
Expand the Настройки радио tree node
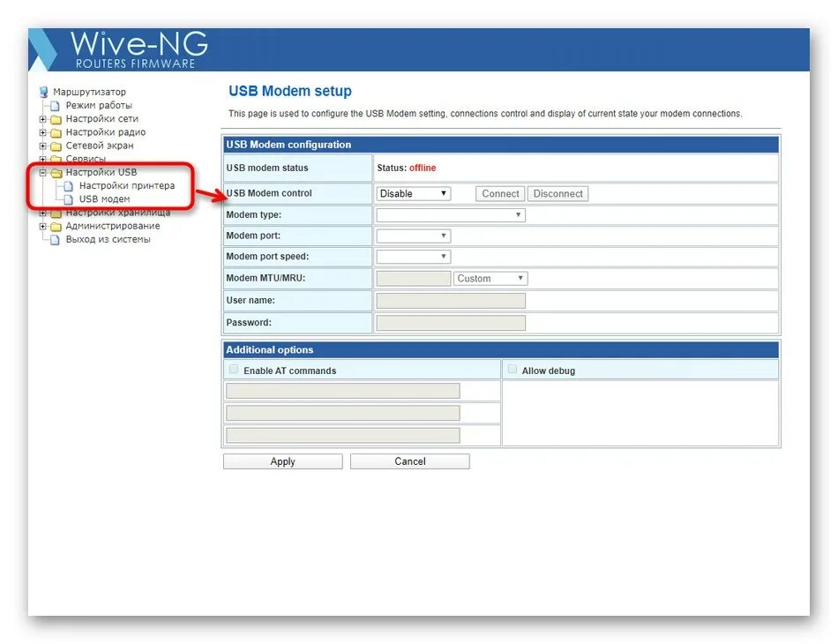[x=42, y=132]
